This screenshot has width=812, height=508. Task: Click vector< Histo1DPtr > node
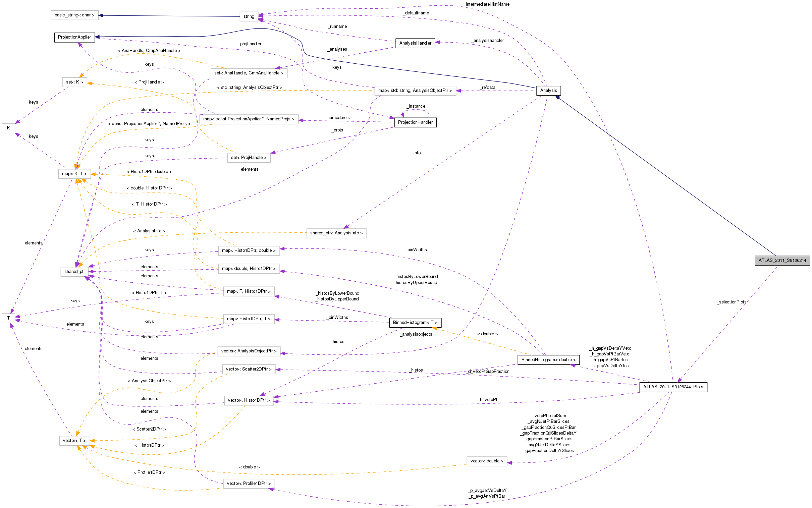point(249,401)
